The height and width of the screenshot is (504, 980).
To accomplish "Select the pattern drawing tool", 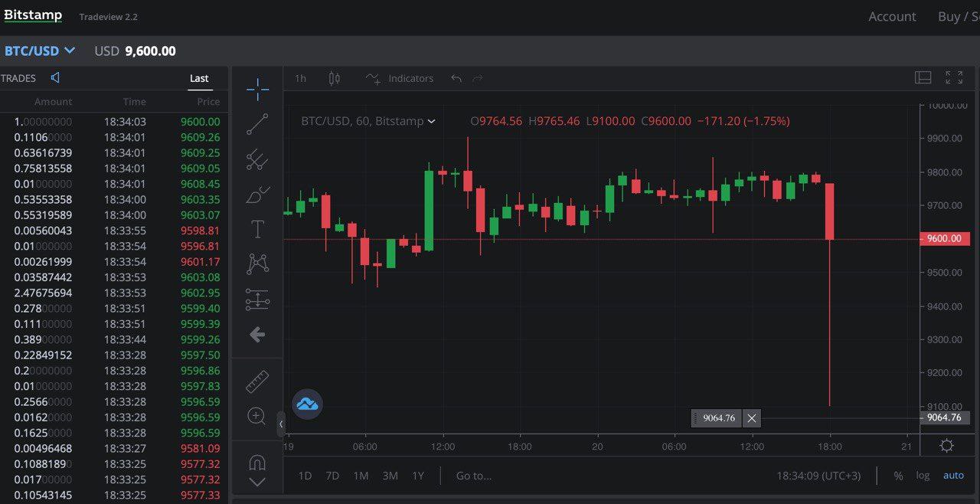I will (257, 264).
